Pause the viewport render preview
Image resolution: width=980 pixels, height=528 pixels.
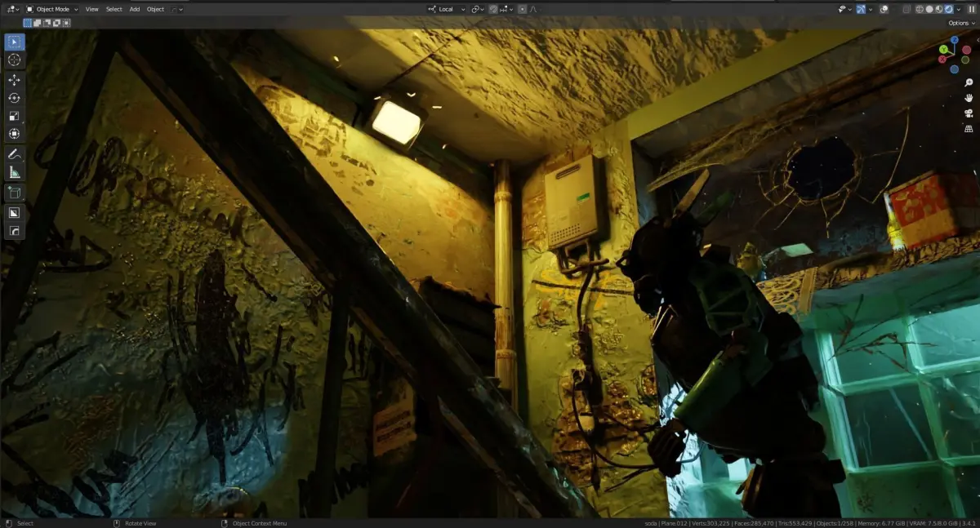(971, 9)
